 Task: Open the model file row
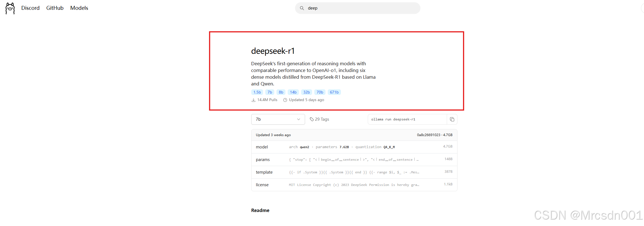point(354,147)
